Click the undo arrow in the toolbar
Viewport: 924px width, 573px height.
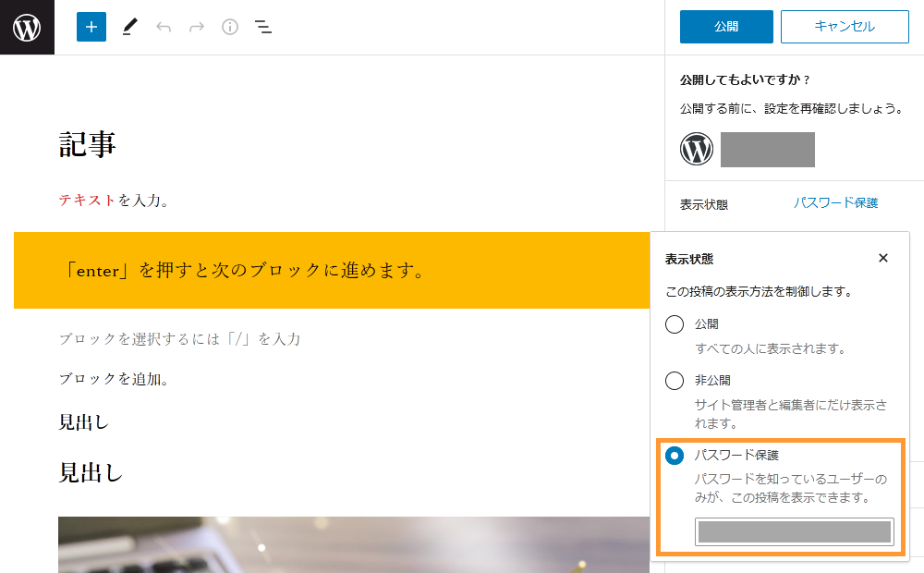click(x=164, y=27)
